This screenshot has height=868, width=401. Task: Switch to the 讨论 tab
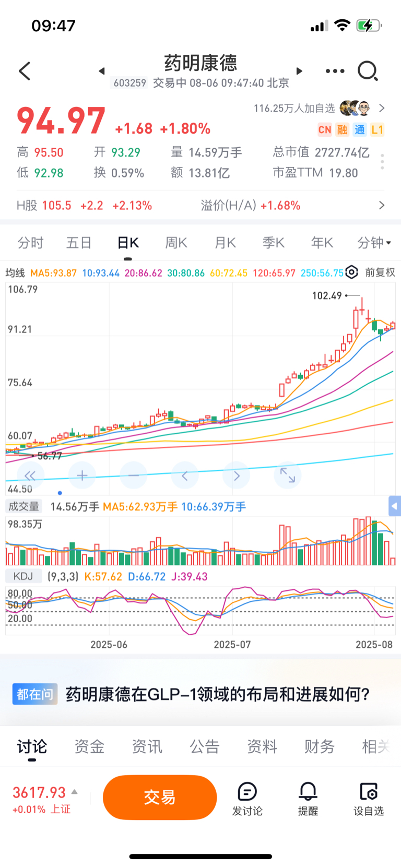pos(32,746)
